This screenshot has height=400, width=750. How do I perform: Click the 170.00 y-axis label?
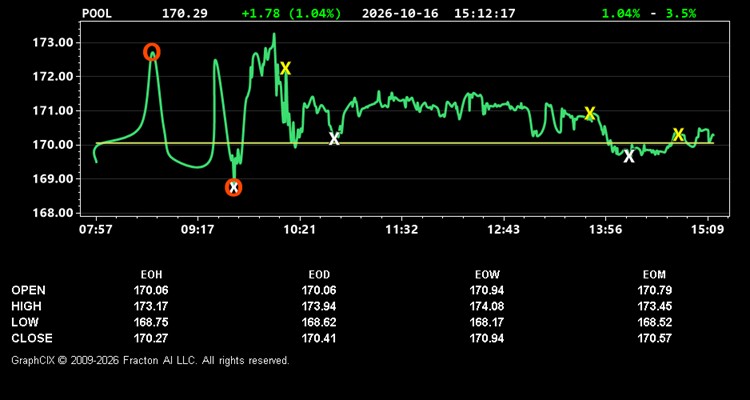53,145
